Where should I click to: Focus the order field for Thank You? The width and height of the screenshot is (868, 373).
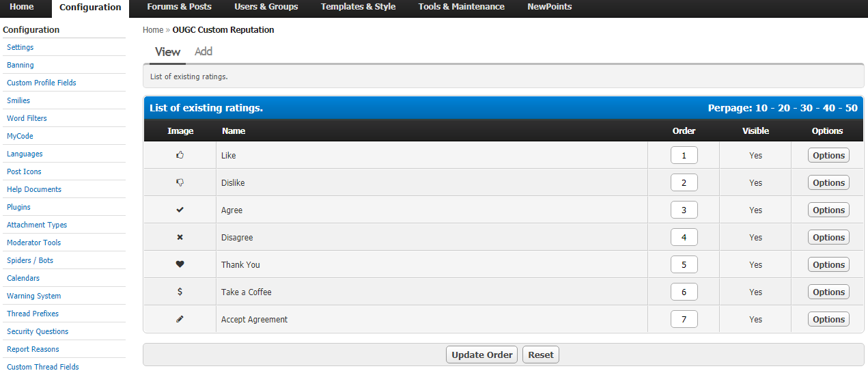tap(684, 264)
